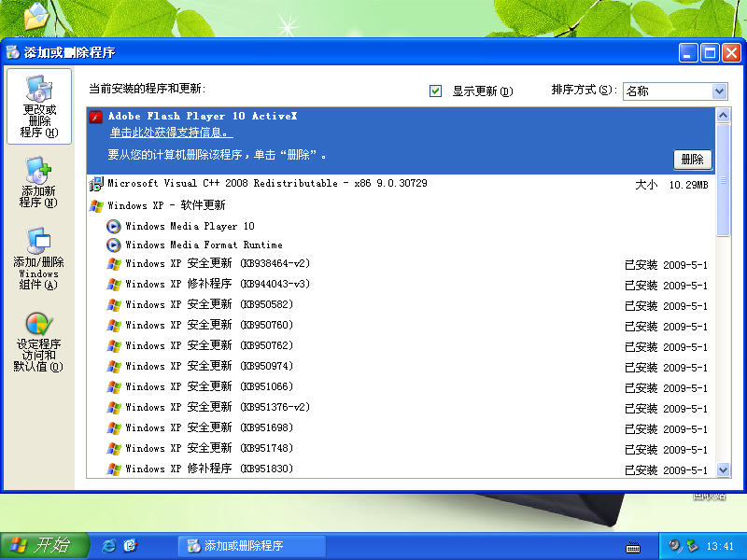The image size is (747, 560).
Task: Click the Adobe Flash Player red icon
Action: pos(96,117)
